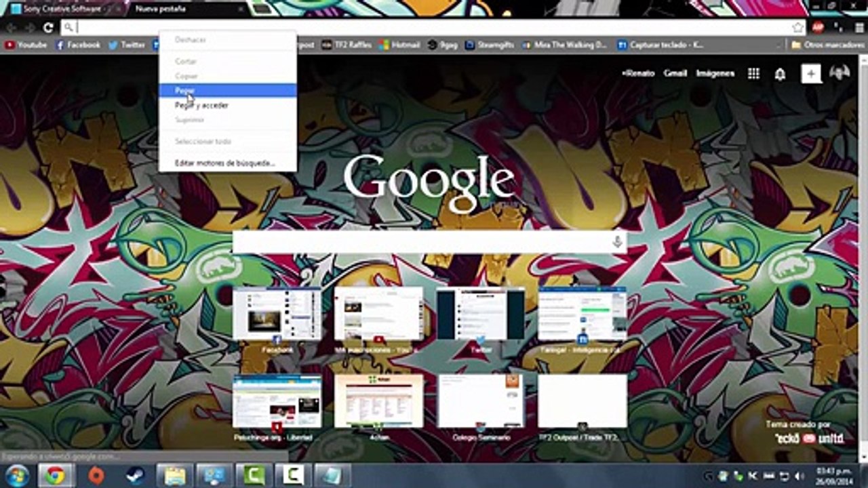Select Editar motores de búsqueda option
Screen dimensions: 868x488
coord(228,163)
